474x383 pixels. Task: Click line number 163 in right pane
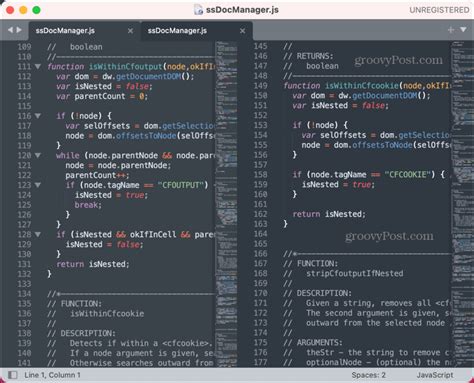coord(260,224)
